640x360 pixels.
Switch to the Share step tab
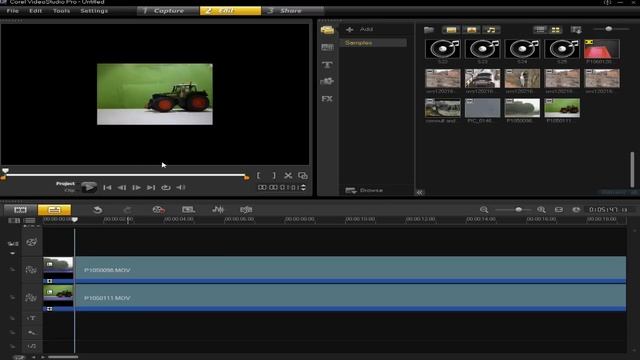pyautogui.click(x=292, y=11)
